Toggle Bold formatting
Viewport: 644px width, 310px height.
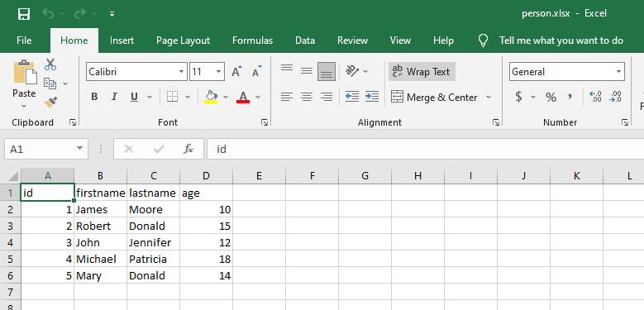(x=94, y=97)
